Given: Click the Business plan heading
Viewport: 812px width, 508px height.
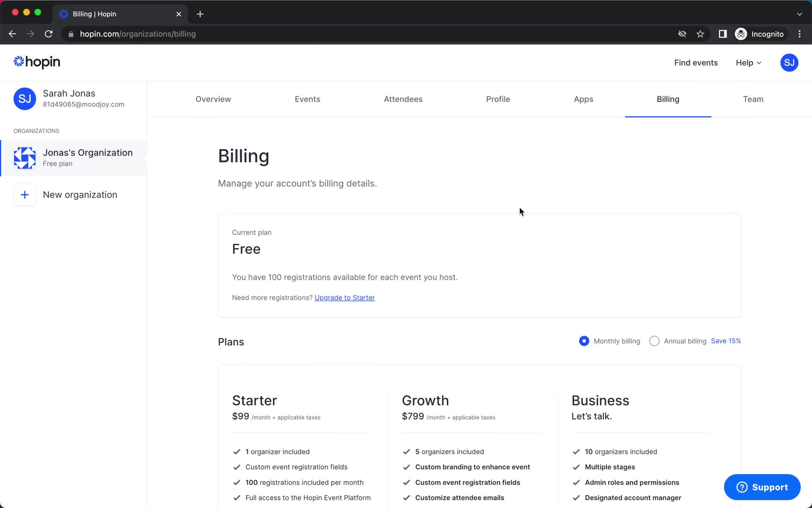Looking at the screenshot, I should (601, 400).
